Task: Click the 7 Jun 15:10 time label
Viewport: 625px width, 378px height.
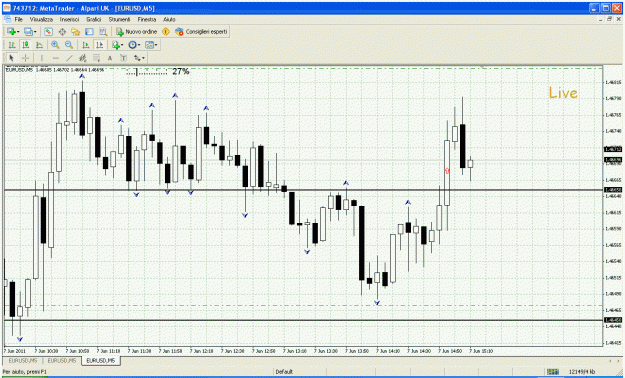Action: pyautogui.click(x=481, y=351)
